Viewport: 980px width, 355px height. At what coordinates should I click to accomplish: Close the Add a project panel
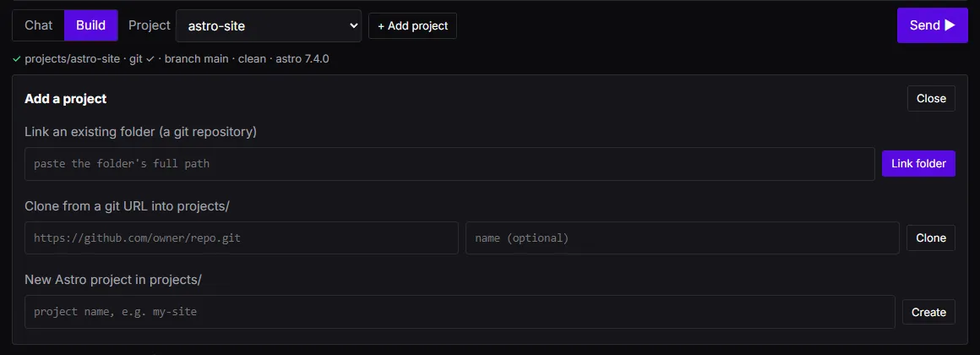click(x=931, y=99)
